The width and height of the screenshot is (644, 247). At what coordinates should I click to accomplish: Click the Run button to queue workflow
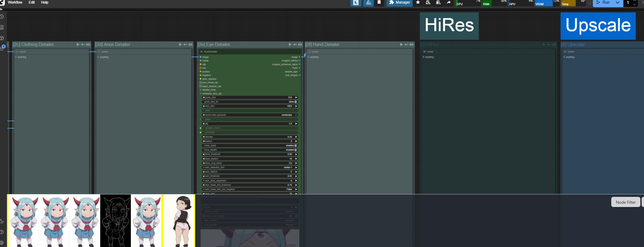(x=603, y=2)
